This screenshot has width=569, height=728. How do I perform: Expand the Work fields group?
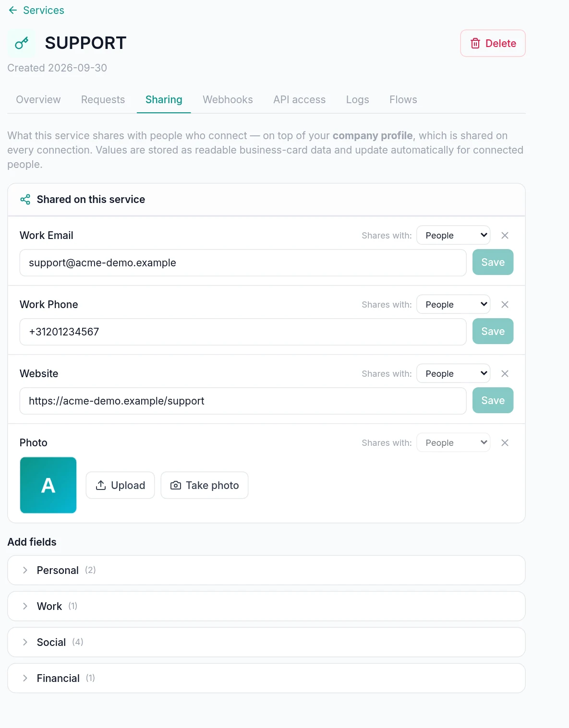pos(266,606)
